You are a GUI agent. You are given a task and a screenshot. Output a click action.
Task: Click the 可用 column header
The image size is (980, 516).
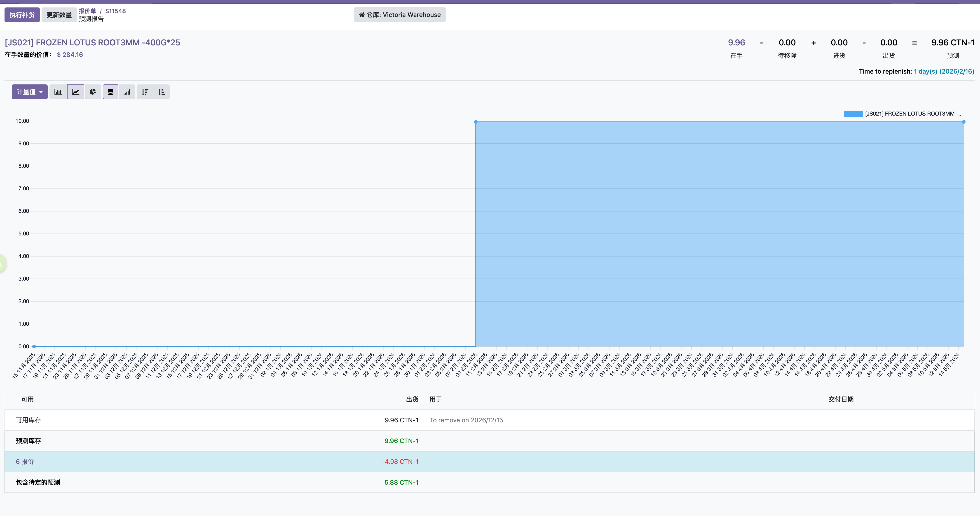[x=27, y=399]
